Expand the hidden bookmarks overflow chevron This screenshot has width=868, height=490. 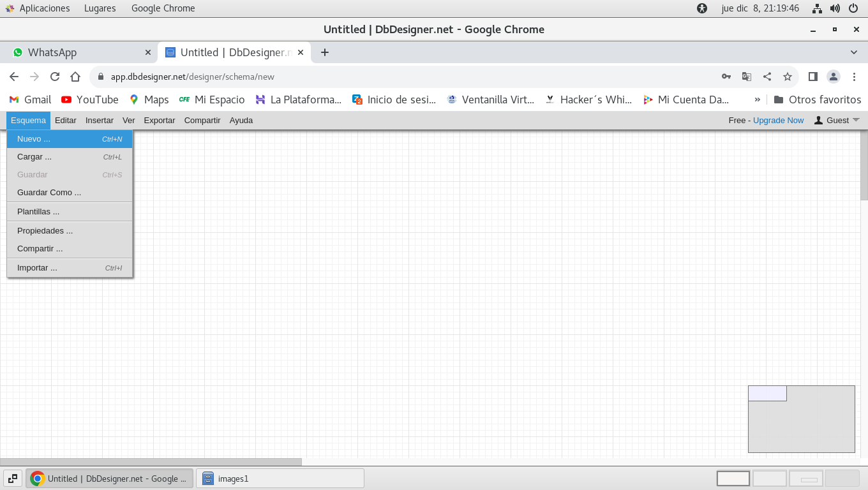758,100
